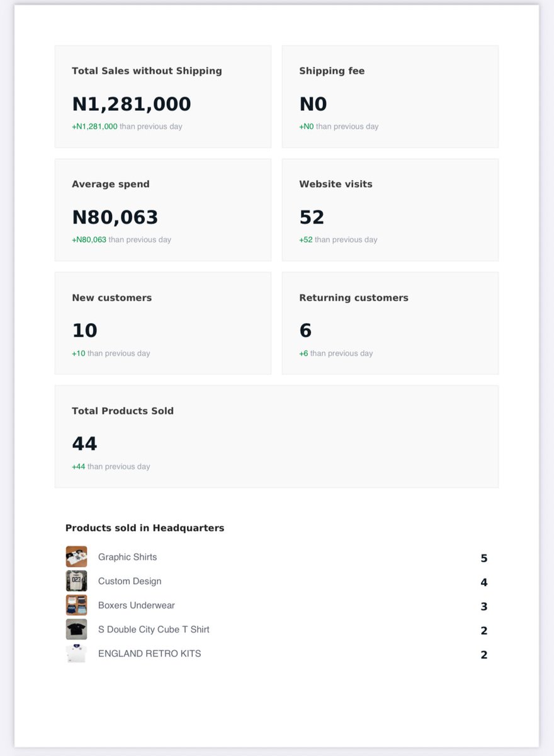Click the N1,281,000 total sales value
The width and height of the screenshot is (554, 756).
click(x=132, y=104)
